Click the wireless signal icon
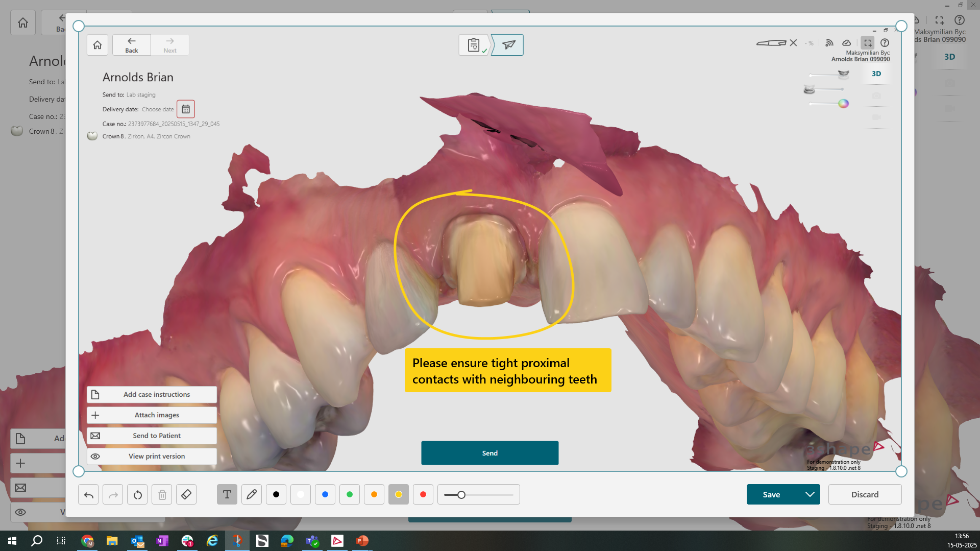 [829, 43]
